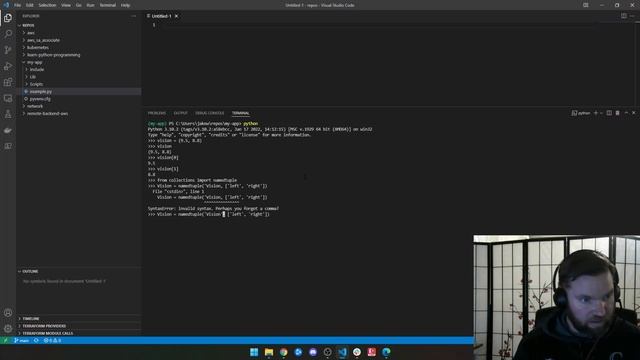
Task: Click the new terminal plus icon
Action: click(x=596, y=113)
